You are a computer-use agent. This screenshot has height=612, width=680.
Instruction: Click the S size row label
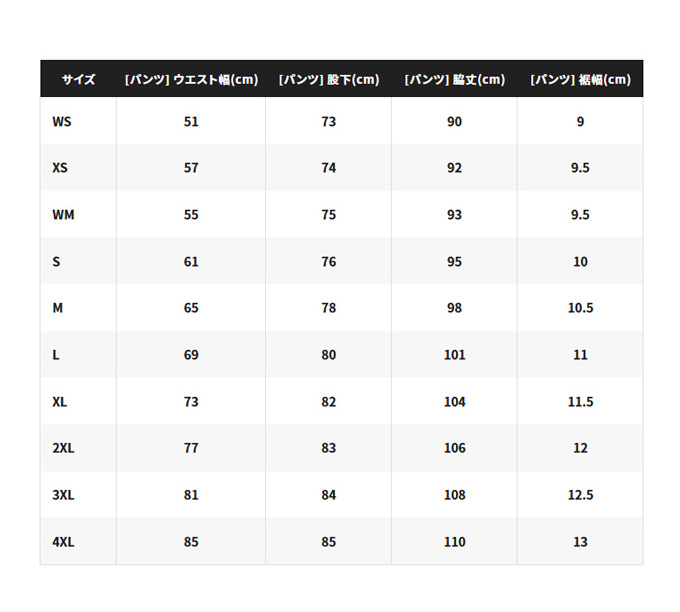56,261
